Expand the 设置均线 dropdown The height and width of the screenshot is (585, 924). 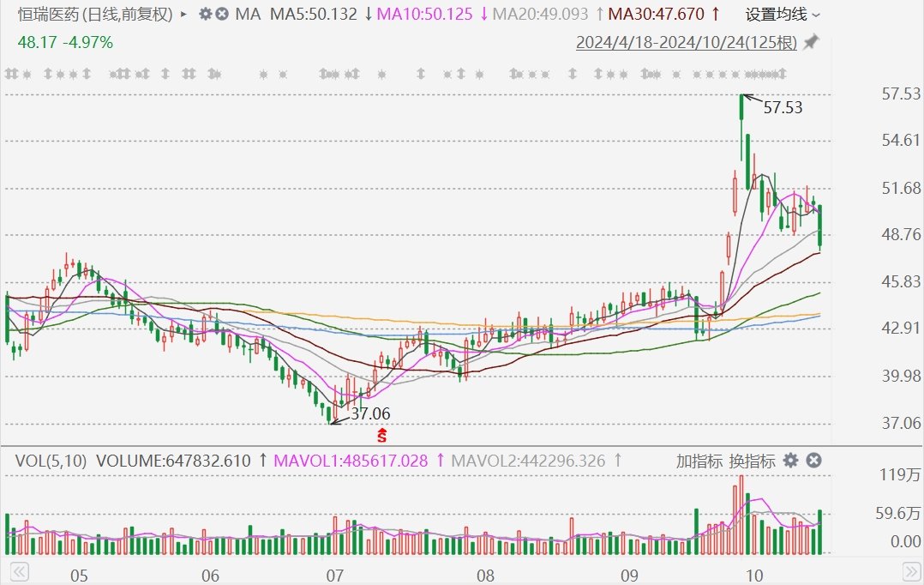[x=782, y=15]
